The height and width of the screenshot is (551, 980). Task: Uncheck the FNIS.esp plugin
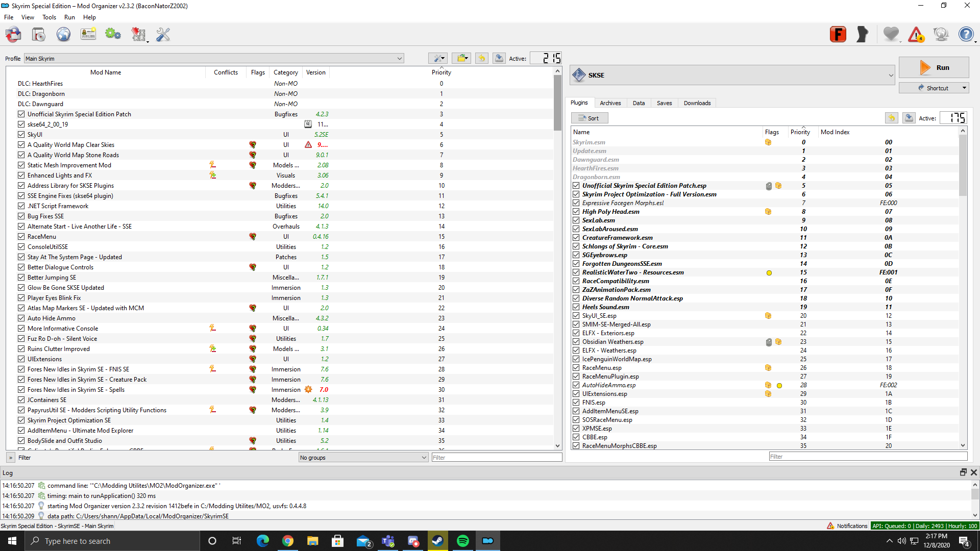point(576,403)
